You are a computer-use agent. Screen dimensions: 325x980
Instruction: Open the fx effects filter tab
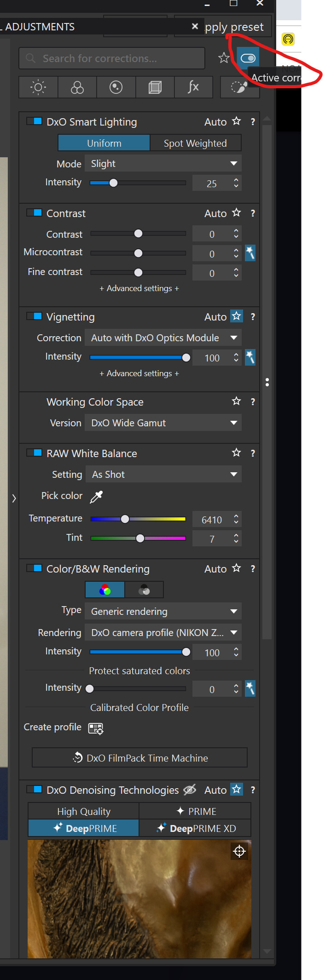pyautogui.click(x=194, y=87)
